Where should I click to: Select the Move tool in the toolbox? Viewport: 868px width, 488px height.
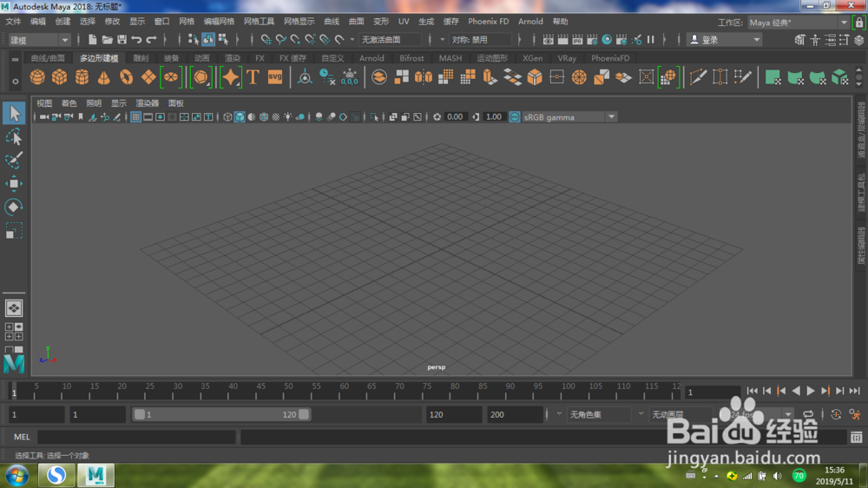[x=14, y=183]
